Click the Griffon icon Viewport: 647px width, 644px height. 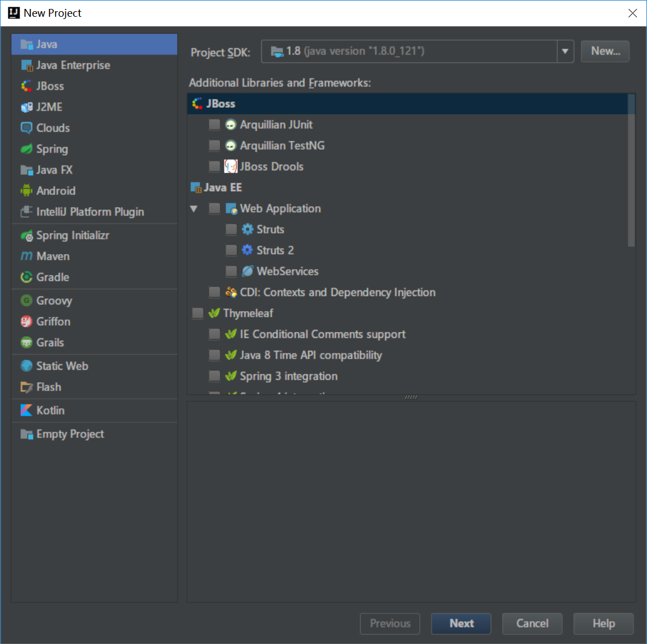click(26, 322)
